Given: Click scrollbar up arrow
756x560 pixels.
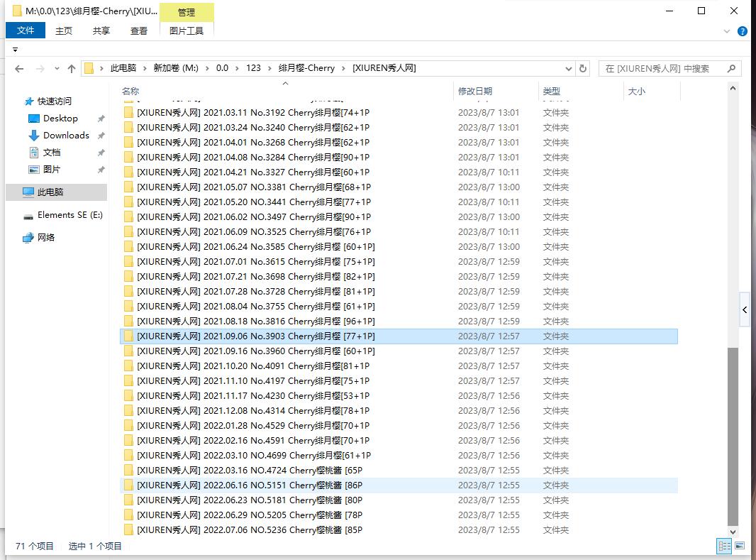Looking at the screenshot, I should click(733, 88).
